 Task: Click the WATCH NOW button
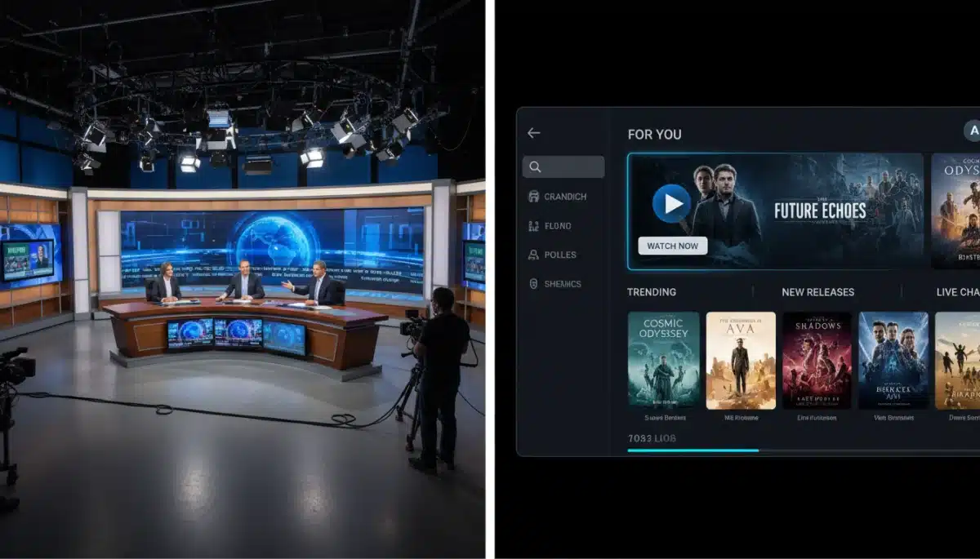(673, 246)
